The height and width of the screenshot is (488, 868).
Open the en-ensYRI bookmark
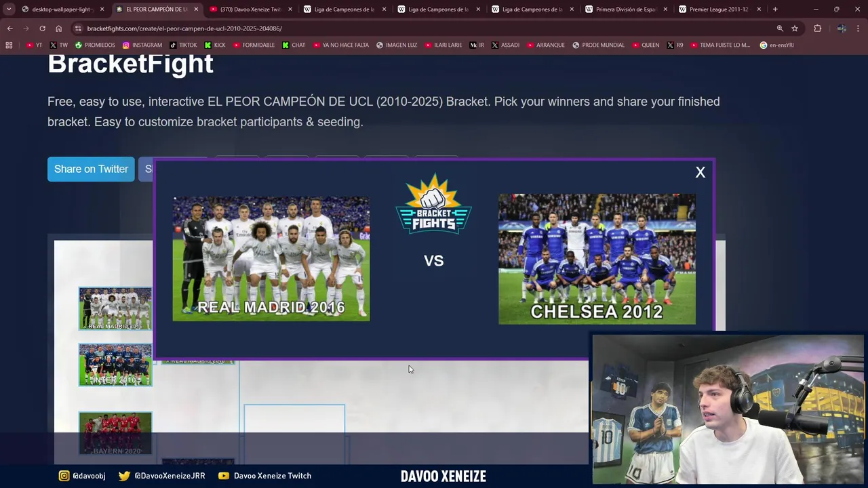[x=776, y=45]
